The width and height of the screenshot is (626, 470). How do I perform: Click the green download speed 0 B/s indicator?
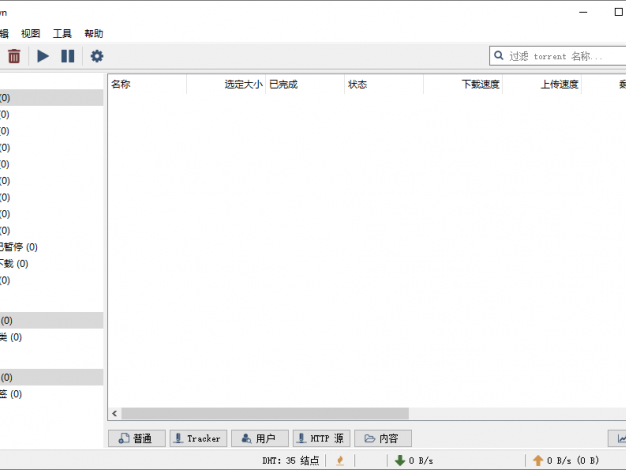414,460
